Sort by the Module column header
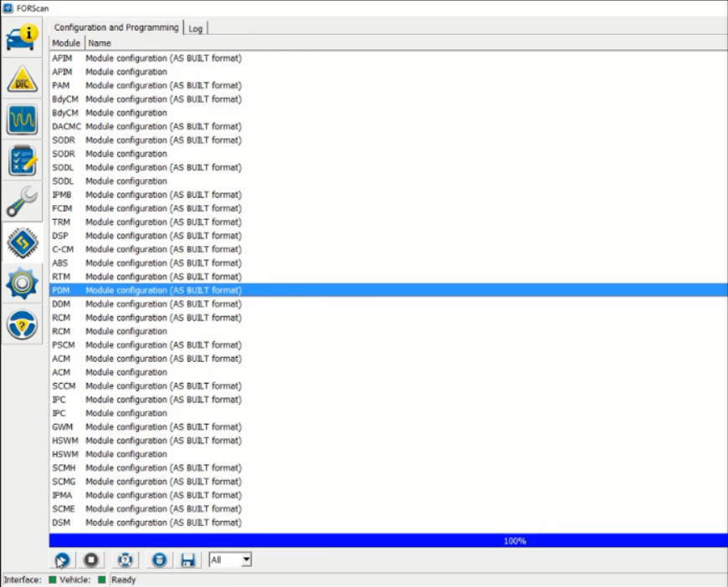 (x=66, y=43)
